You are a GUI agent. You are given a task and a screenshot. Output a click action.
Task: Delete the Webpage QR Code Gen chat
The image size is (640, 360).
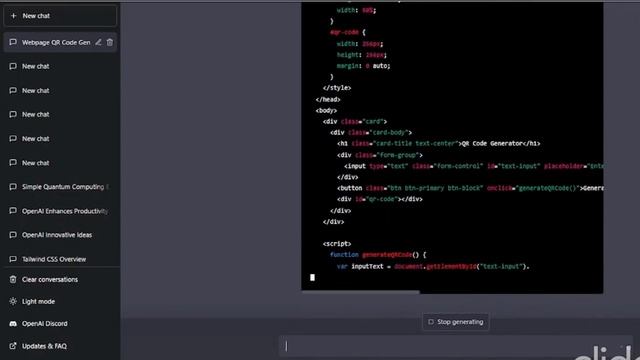pyautogui.click(x=110, y=42)
